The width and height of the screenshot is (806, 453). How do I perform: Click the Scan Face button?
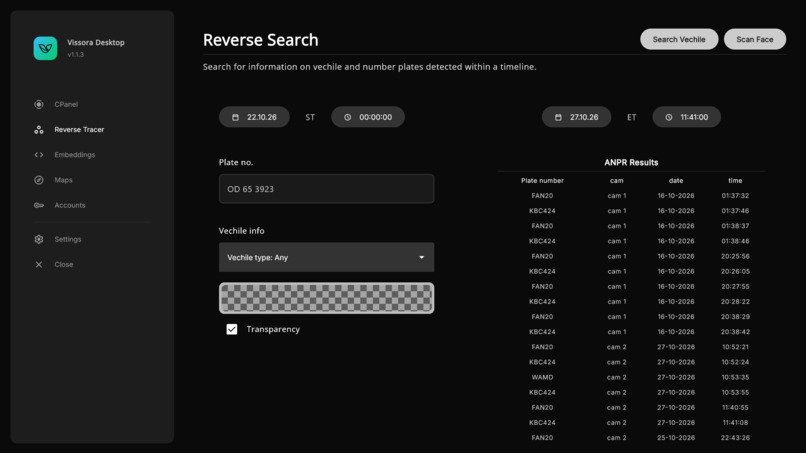755,39
